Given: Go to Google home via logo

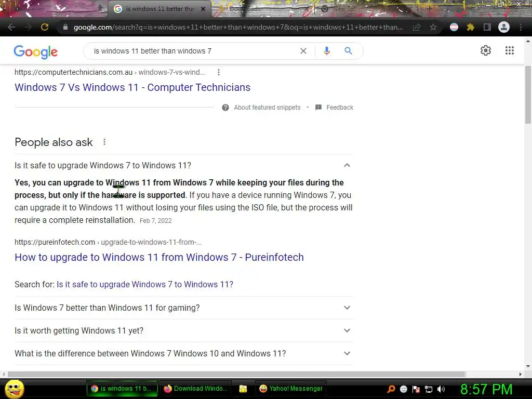Looking at the screenshot, I should tap(36, 51).
